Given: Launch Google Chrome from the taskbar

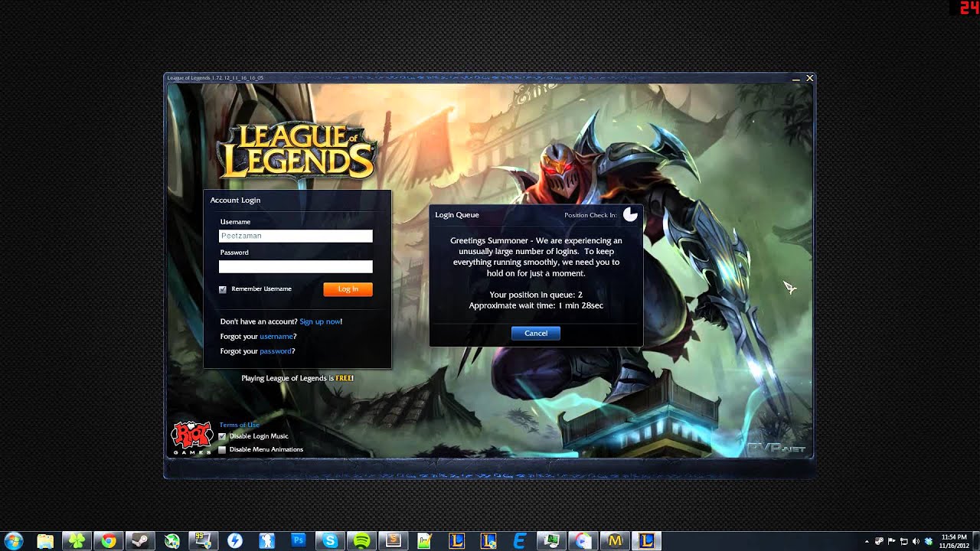Looking at the screenshot, I should coord(109,541).
